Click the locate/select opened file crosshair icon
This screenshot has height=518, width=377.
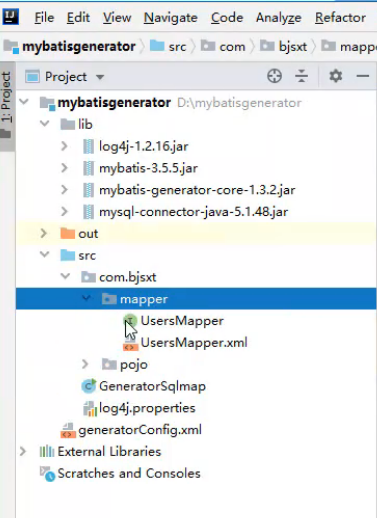pyautogui.click(x=274, y=76)
